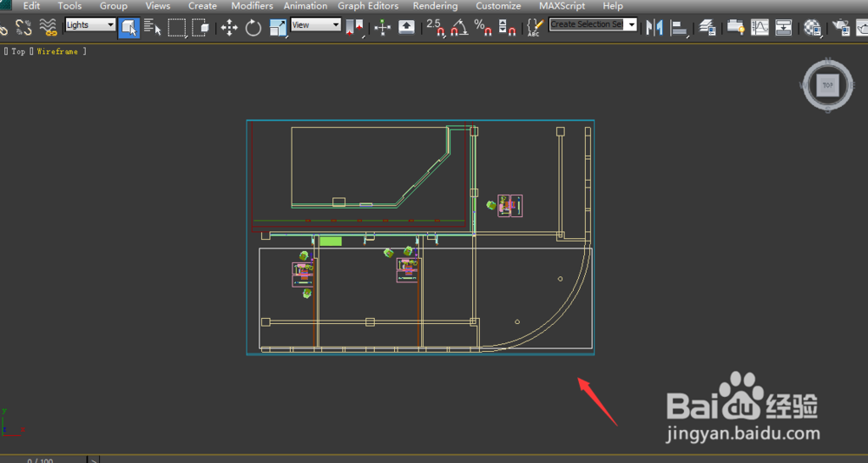Open the Tools menu
The image size is (868, 463).
tap(69, 6)
